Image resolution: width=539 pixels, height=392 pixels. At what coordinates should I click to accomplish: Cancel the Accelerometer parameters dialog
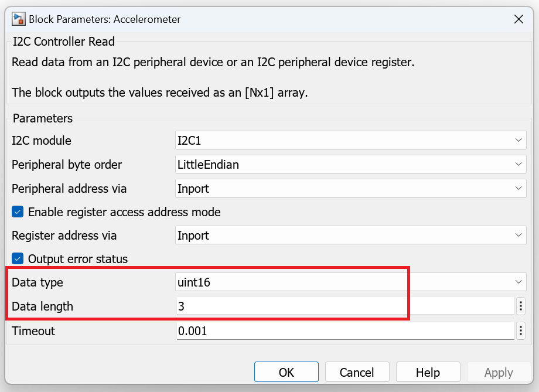pyautogui.click(x=357, y=371)
